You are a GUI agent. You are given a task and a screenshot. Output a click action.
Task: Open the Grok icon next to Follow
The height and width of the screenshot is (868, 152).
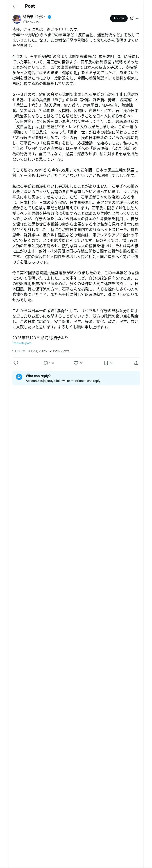click(132, 18)
